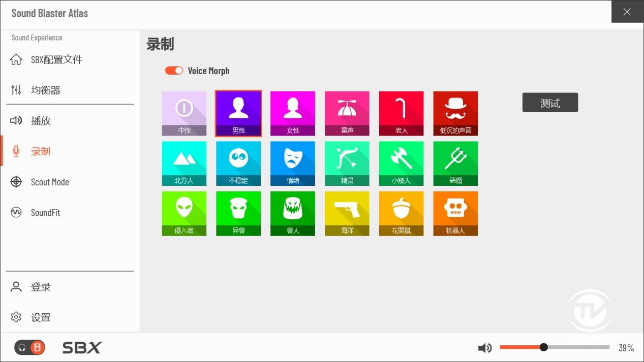
Task: Click the SBX logo in bottom bar
Action: point(82,348)
